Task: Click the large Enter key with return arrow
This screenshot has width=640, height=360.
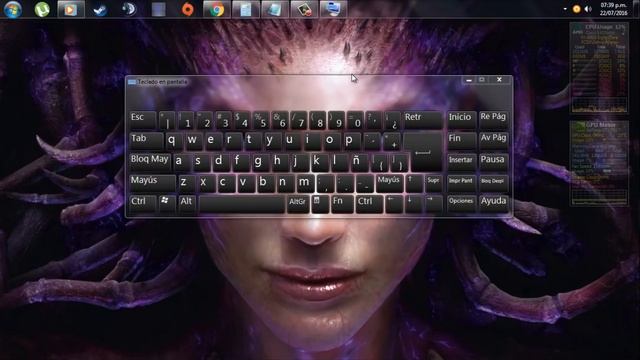Action: click(423, 152)
